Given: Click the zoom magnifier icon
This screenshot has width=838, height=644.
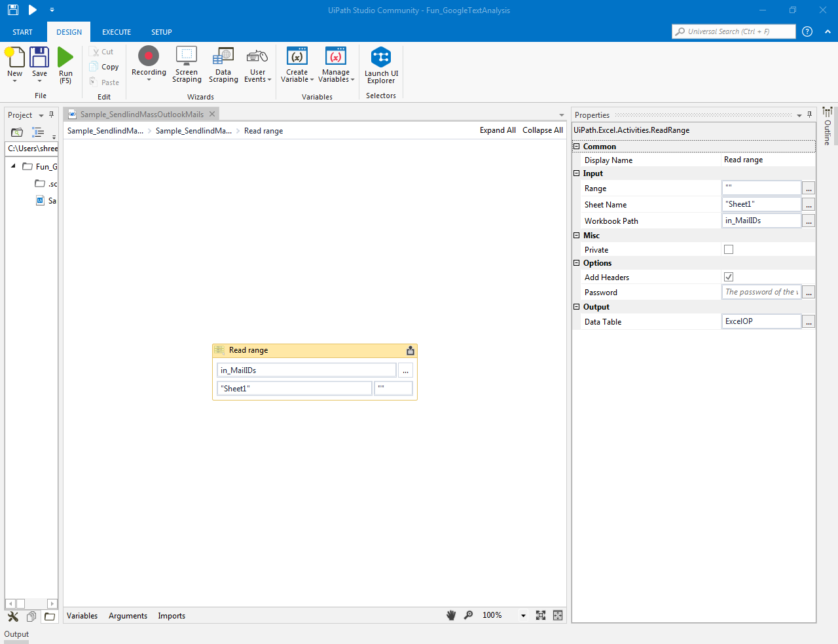Looking at the screenshot, I should 469,615.
